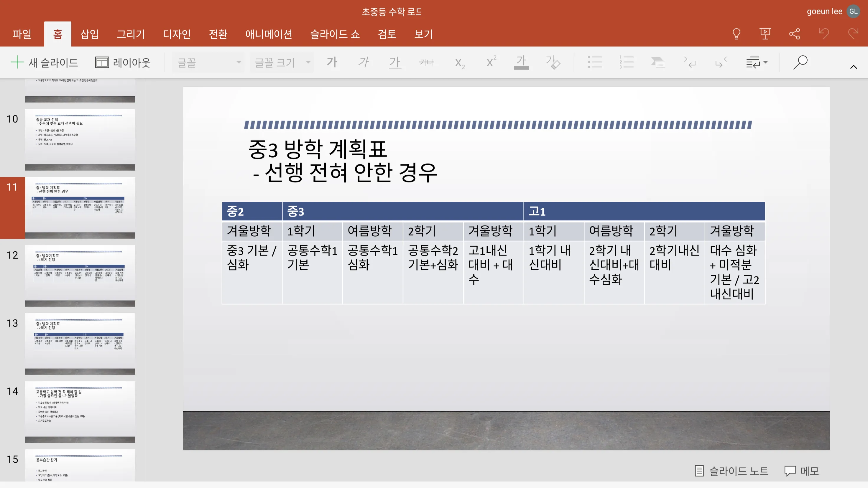Collapse the ribbon with the chevron
This screenshot has width=868, height=488.
point(853,67)
